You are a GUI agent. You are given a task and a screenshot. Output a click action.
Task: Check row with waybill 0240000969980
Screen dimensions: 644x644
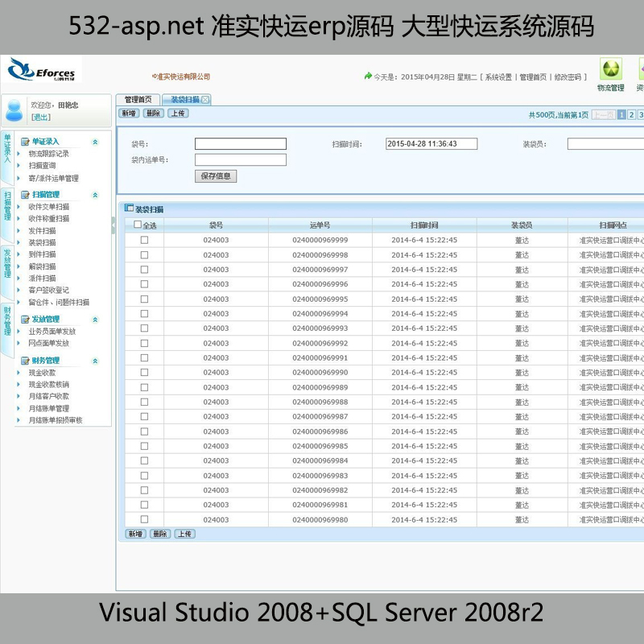(144, 519)
